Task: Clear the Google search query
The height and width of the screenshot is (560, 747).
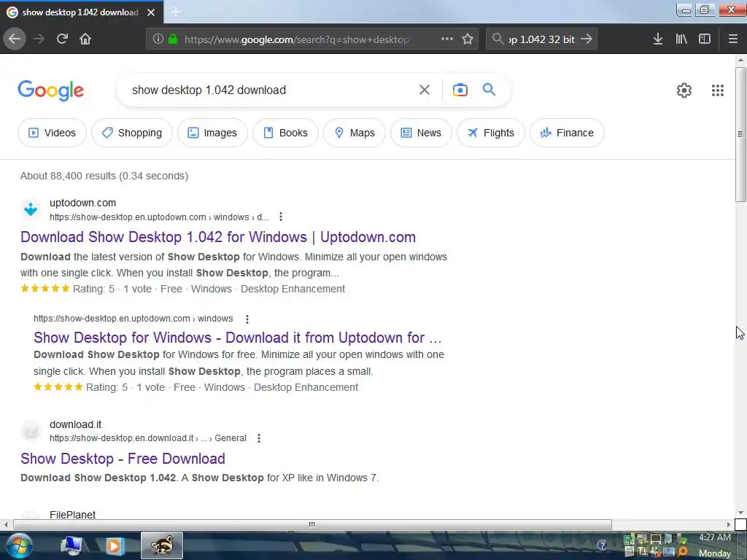Action: click(x=425, y=90)
